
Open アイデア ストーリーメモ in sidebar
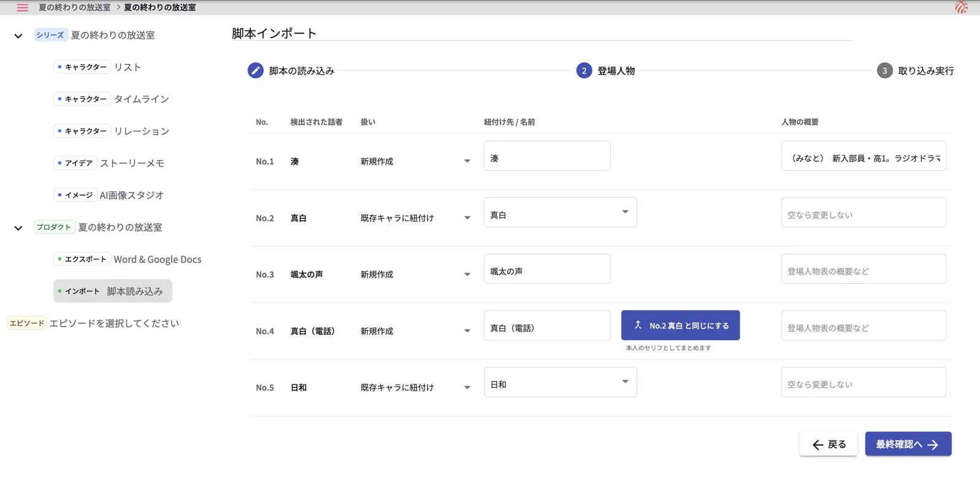click(109, 163)
